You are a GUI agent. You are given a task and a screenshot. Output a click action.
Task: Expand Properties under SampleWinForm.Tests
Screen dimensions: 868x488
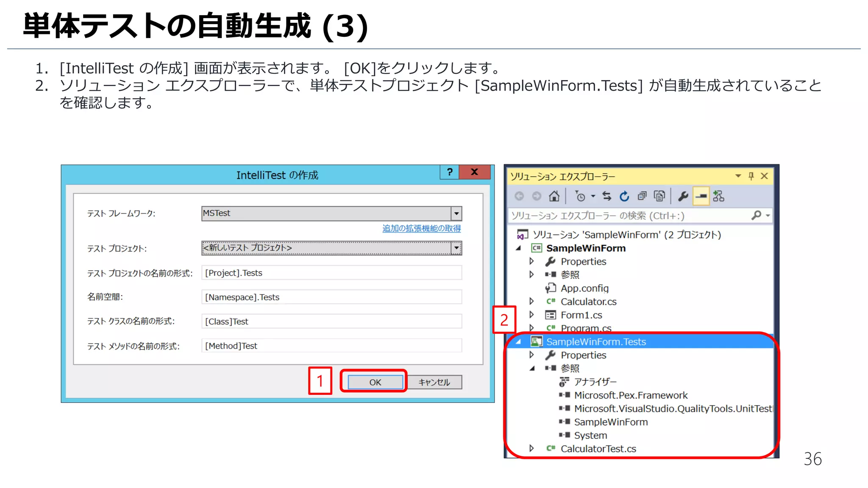point(531,355)
